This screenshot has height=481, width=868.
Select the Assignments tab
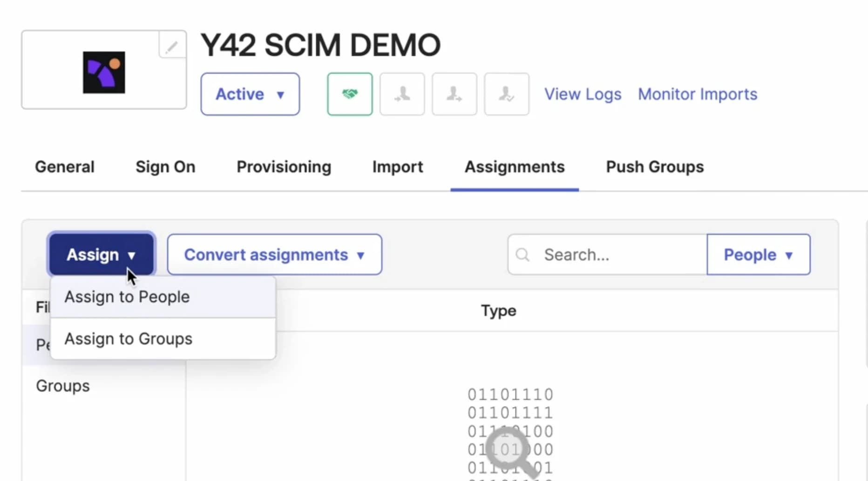(515, 167)
